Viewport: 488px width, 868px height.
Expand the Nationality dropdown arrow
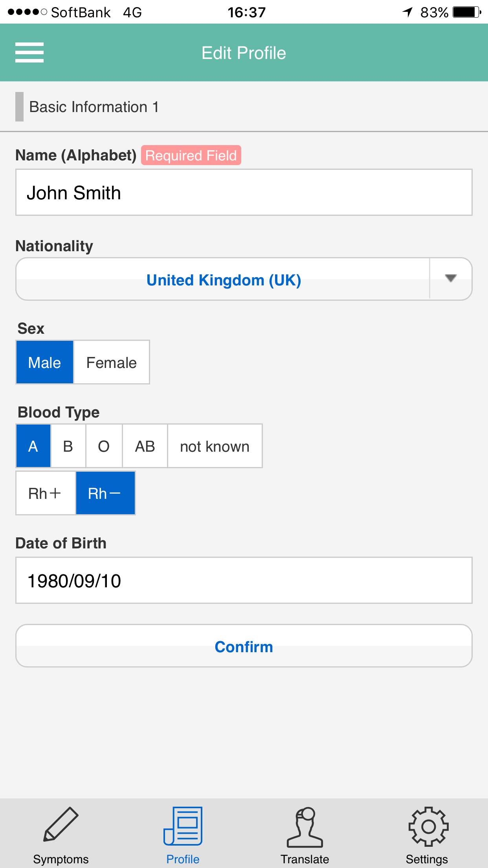click(451, 279)
